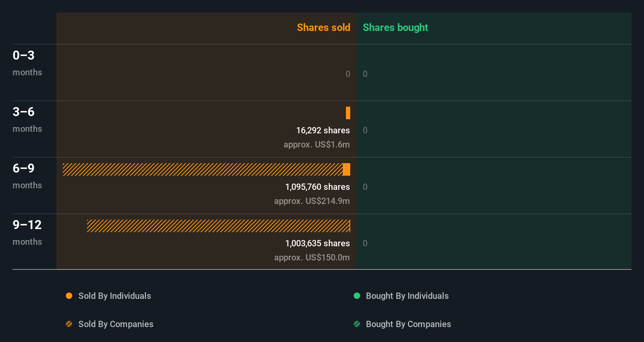Click the striped Bought By Companies legend icon
The height and width of the screenshot is (342, 644).
tap(357, 324)
